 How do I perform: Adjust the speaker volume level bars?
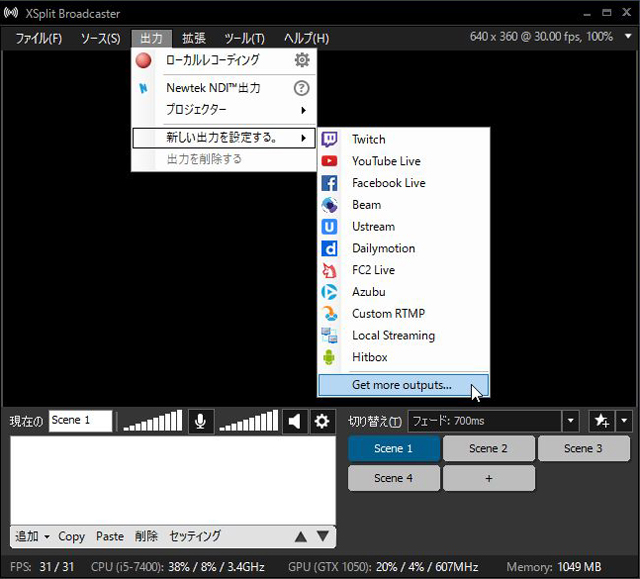click(249, 421)
